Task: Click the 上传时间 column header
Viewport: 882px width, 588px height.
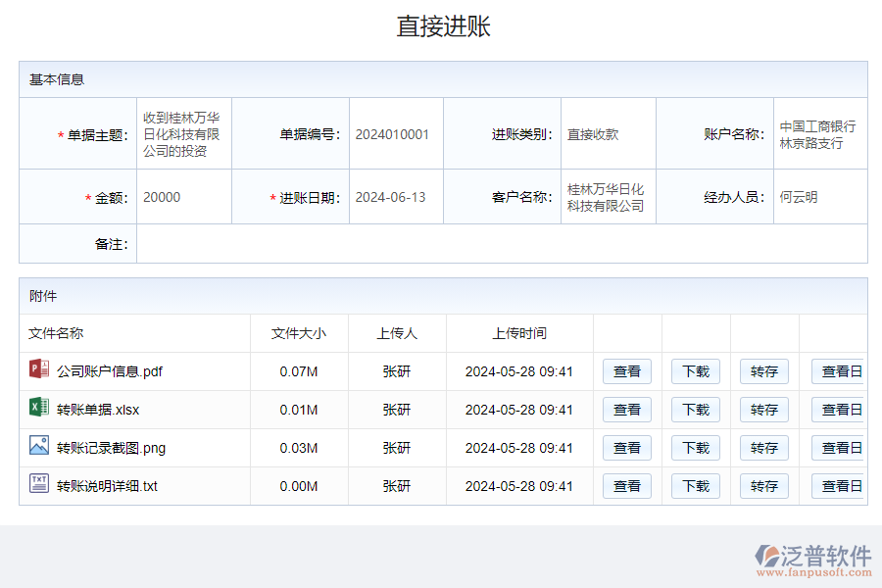Action: 519,333
